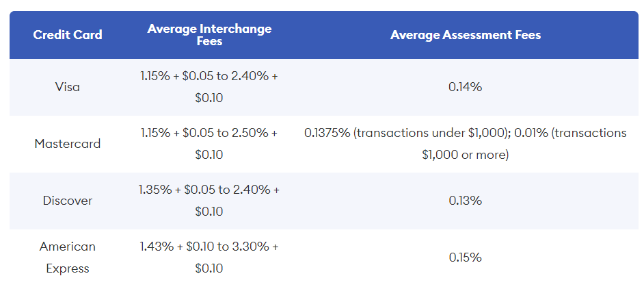Select the $0.10 under American Express fees
The width and height of the screenshot is (644, 289).
click(209, 268)
